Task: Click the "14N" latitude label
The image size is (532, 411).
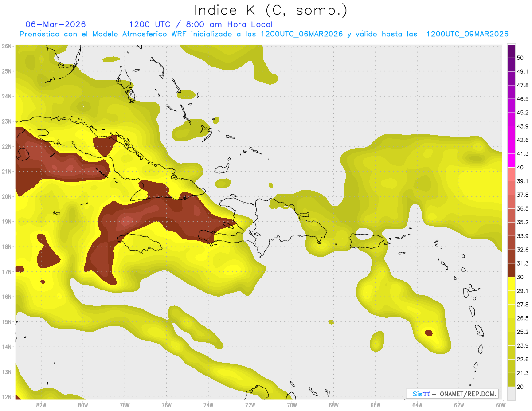Action: pos(6,347)
